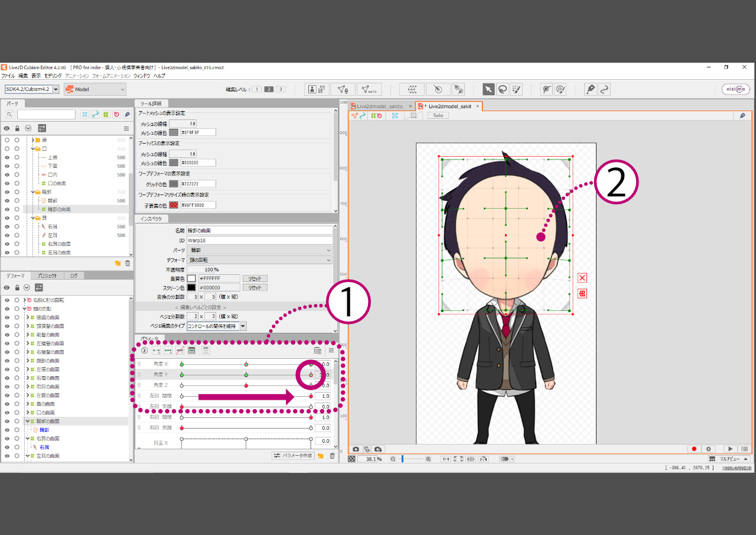Screen dimensions: 756x535
Task: Open the manual mesh edit tool
Action: click(342, 89)
